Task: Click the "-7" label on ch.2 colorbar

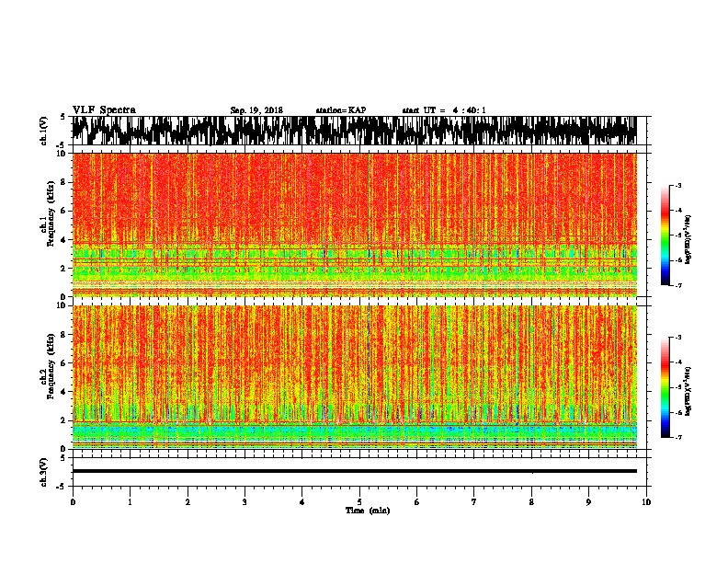Action: (x=678, y=438)
